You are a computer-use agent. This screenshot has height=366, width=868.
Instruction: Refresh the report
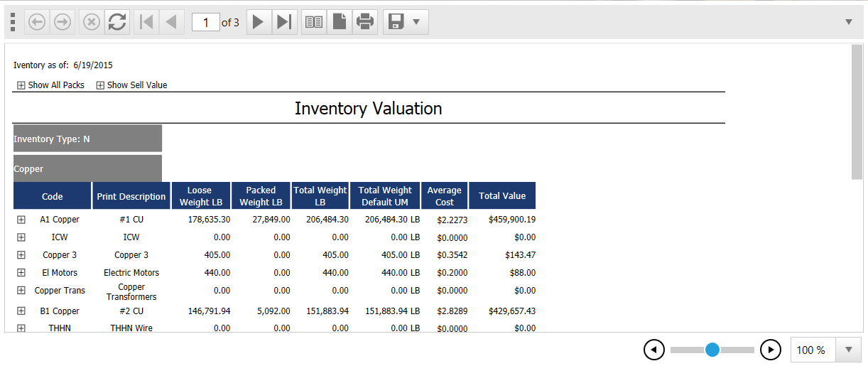click(x=116, y=22)
